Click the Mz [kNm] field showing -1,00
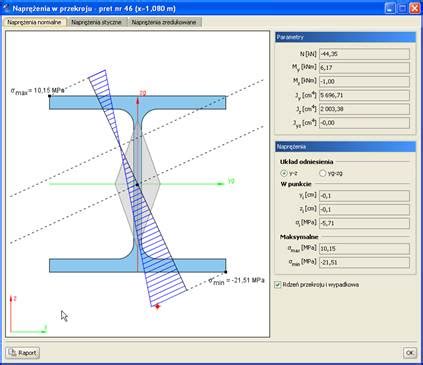The image size is (423, 365). (x=364, y=81)
